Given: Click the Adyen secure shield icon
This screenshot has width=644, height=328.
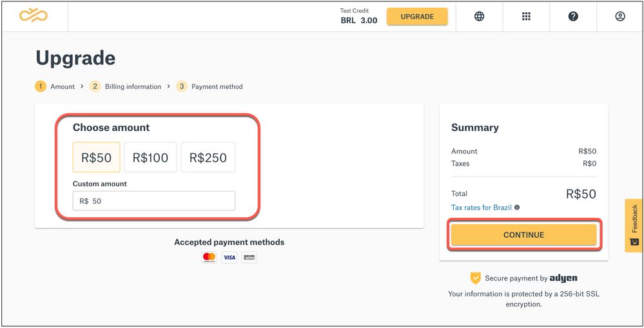Looking at the screenshot, I should [475, 278].
